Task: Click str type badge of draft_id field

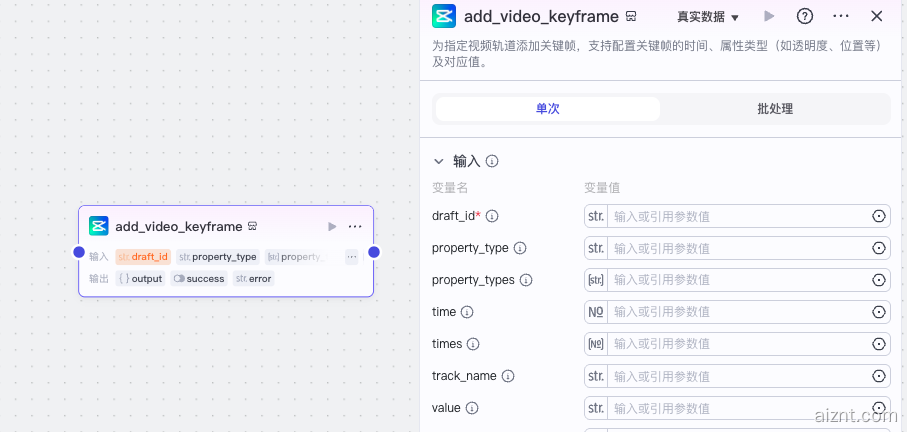Action: [x=596, y=216]
